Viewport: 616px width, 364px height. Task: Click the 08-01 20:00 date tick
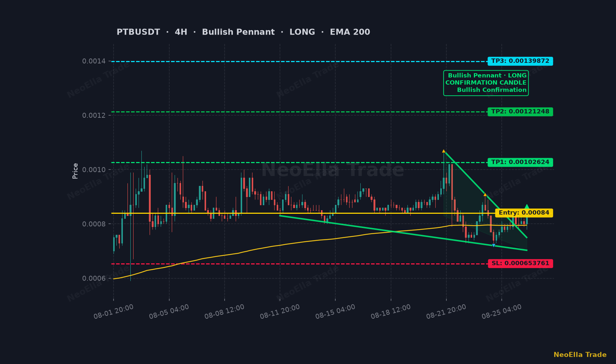click(114, 312)
